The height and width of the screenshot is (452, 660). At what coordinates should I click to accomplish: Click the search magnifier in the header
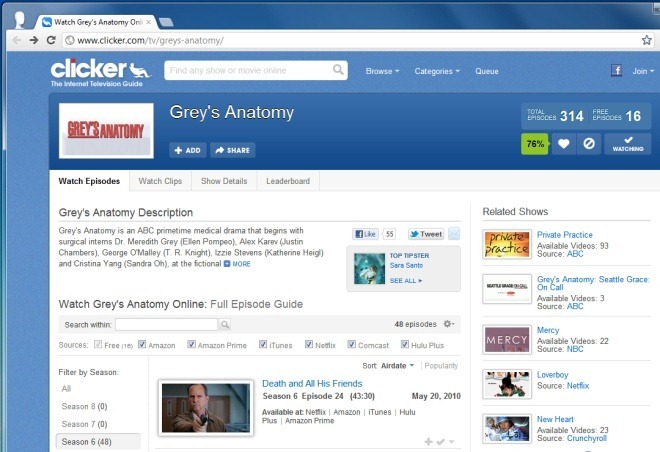click(x=338, y=70)
